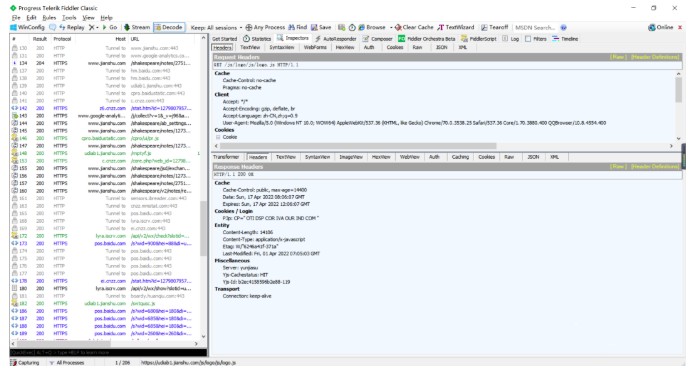Click the timer clock toolbar icon

[352, 27]
